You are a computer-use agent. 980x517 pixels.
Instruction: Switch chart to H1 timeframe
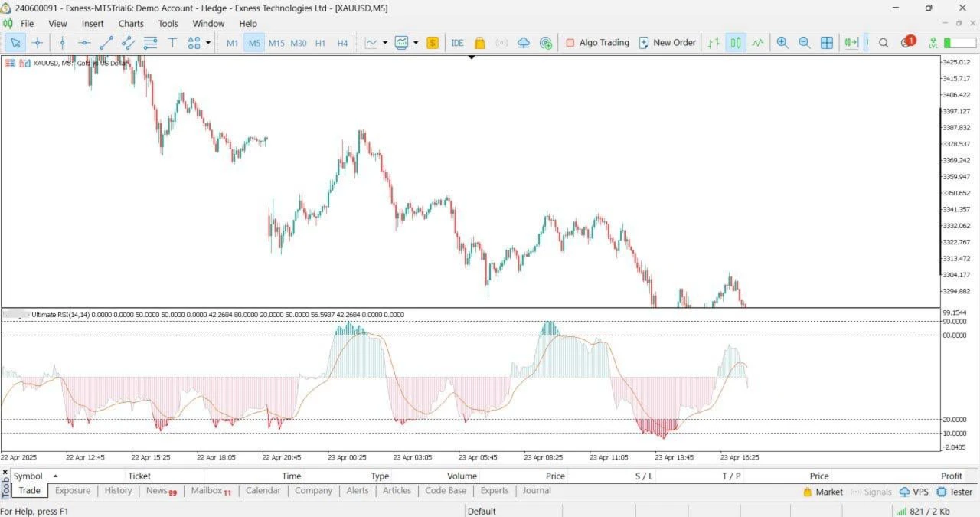pyautogui.click(x=320, y=43)
